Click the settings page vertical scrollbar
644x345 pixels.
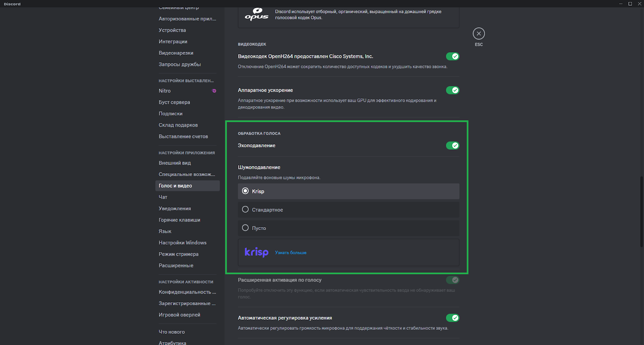(642, 211)
